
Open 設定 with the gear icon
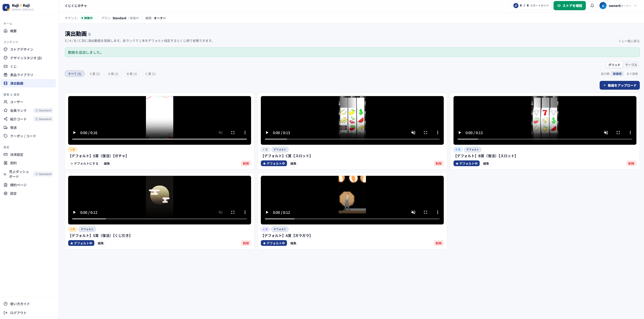pyautogui.click(x=28, y=194)
